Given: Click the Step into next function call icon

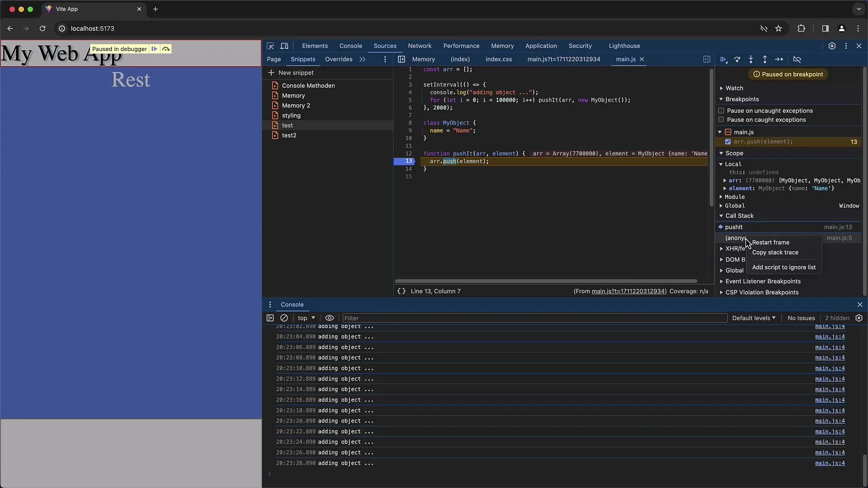Looking at the screenshot, I should pos(751,59).
